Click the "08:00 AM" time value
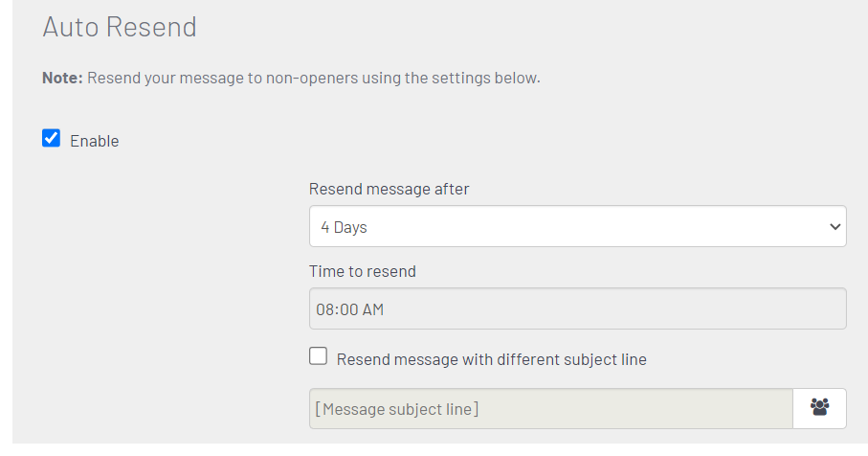 [350, 309]
